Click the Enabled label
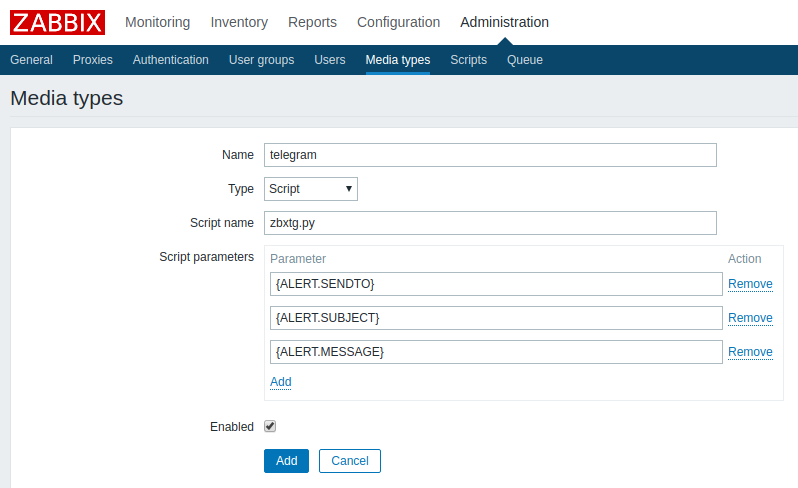 tap(232, 427)
